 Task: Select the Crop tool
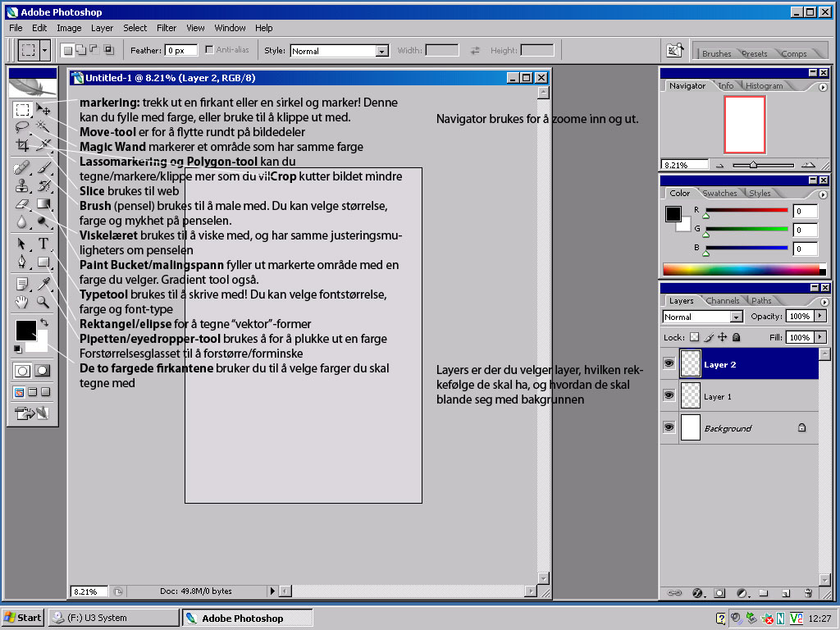[x=22, y=145]
